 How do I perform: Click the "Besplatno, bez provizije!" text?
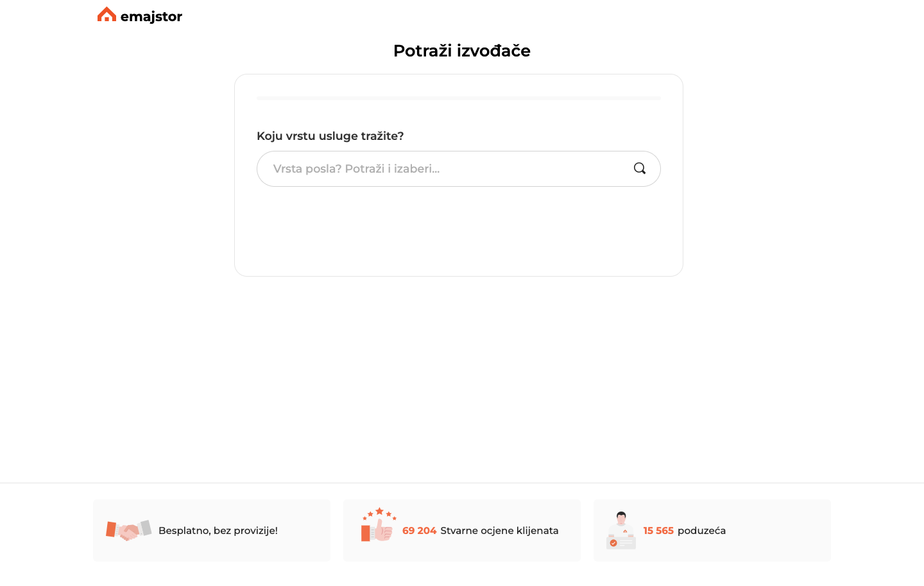point(218,531)
